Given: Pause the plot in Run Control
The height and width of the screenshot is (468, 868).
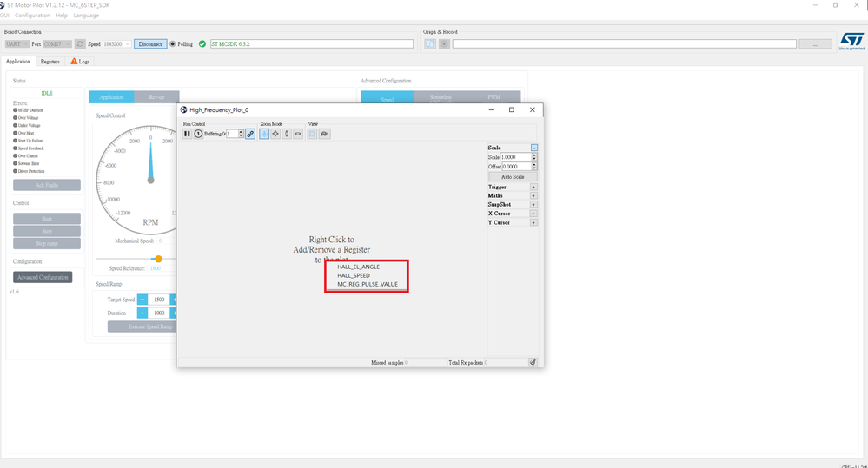Looking at the screenshot, I should point(187,134).
